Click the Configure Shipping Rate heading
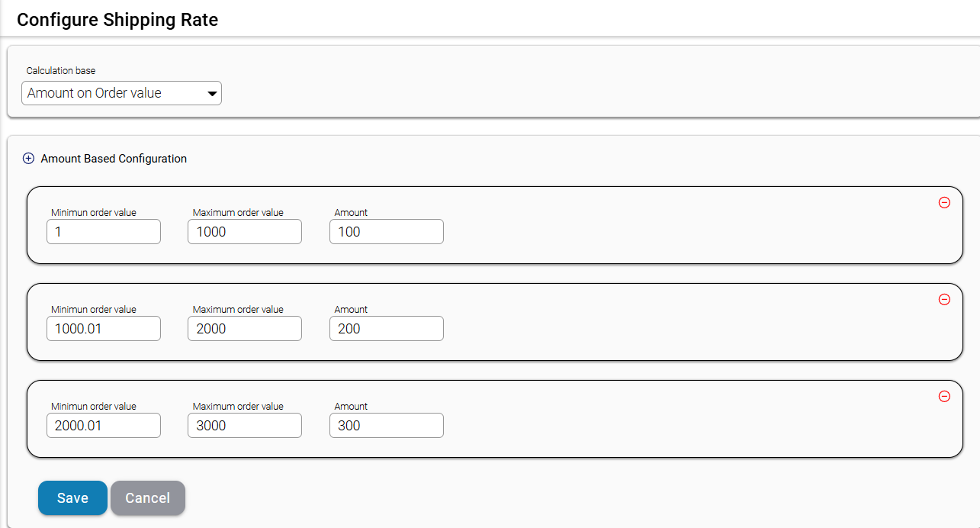 point(117,20)
